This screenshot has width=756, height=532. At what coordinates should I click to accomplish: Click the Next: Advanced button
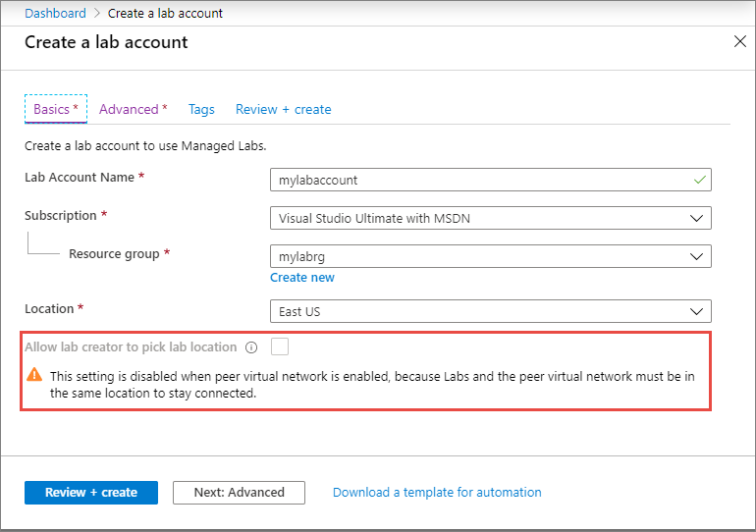(x=239, y=493)
